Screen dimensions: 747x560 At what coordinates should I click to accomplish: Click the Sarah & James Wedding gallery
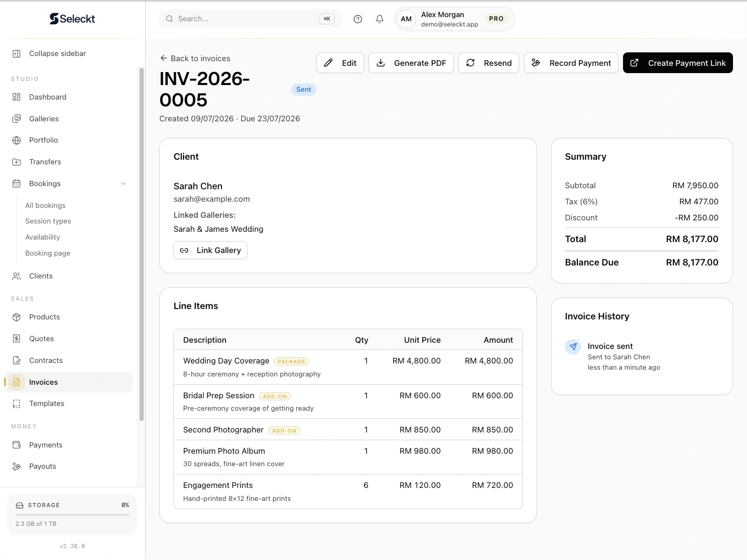218,229
